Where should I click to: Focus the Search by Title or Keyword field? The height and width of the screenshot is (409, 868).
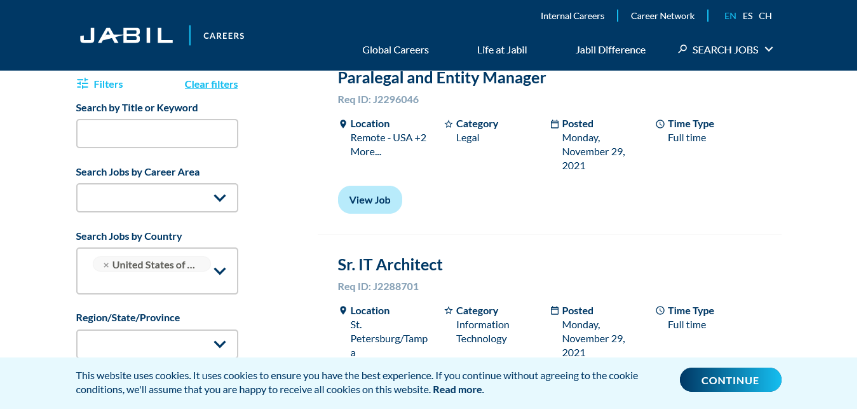point(157,134)
